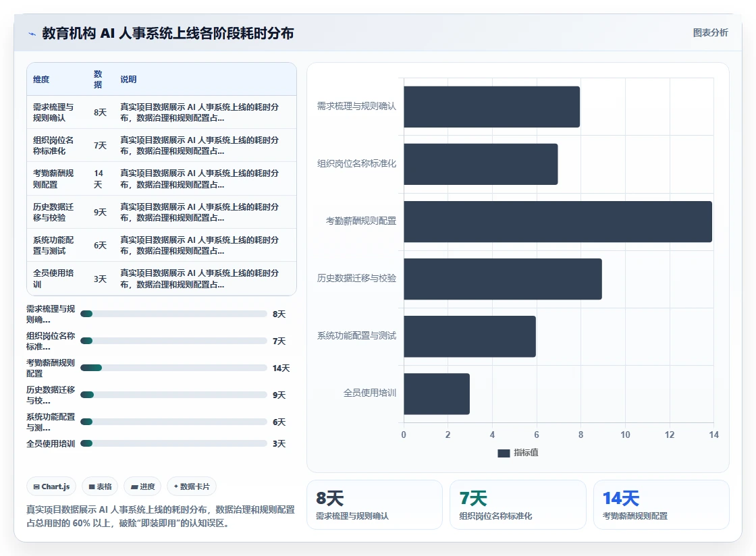Click the 3天 progress bar for 全员使用培训
This screenshot has height=556, width=756.
(173, 443)
